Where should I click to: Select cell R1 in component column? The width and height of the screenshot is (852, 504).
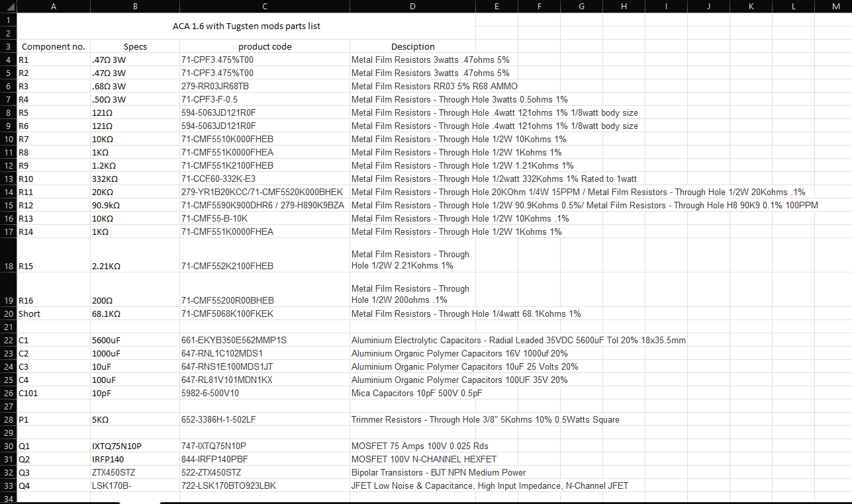pos(53,60)
